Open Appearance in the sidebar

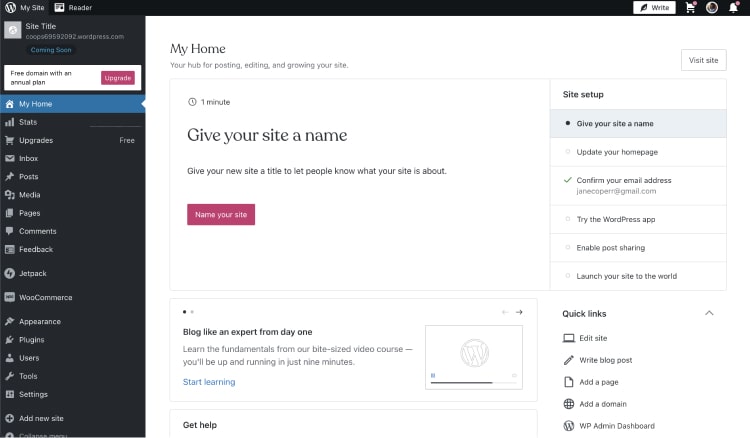coord(73,321)
